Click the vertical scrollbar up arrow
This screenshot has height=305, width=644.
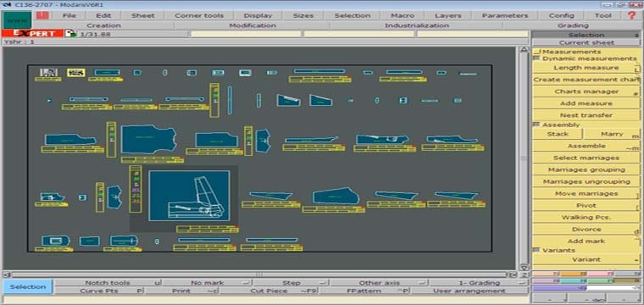coord(524,50)
